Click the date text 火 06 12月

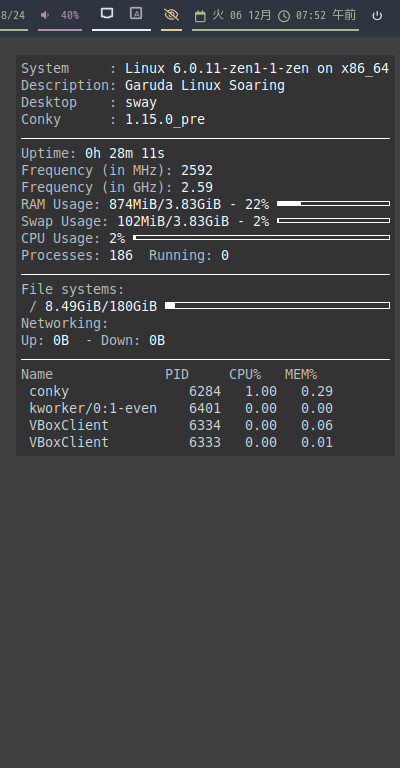pyautogui.click(x=241, y=15)
